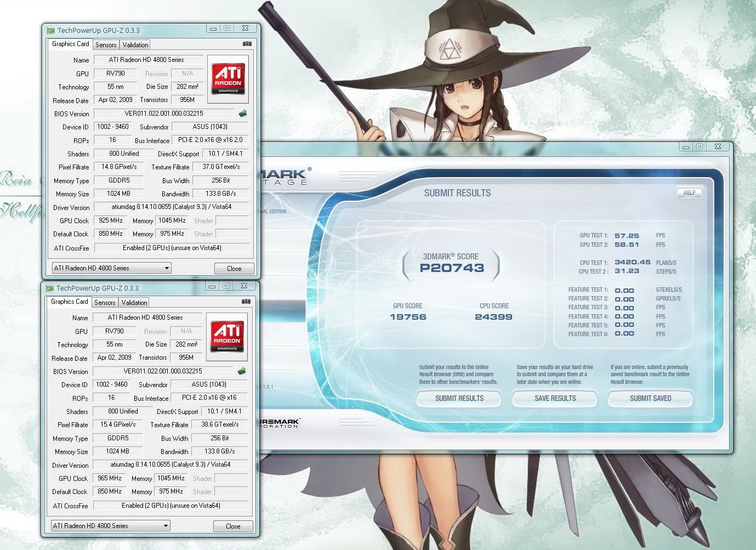Click Driver Version value in upper GPU-Z window
The height and width of the screenshot is (550, 756).
tap(172, 207)
